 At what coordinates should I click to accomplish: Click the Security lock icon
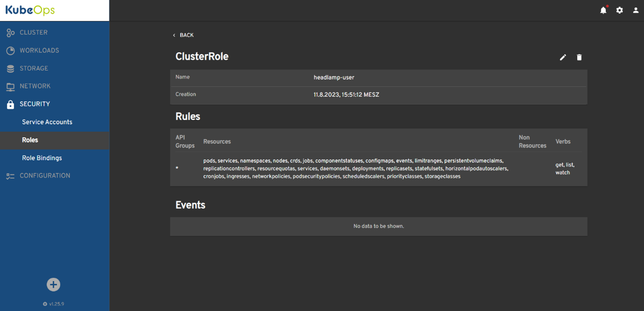[10, 104]
